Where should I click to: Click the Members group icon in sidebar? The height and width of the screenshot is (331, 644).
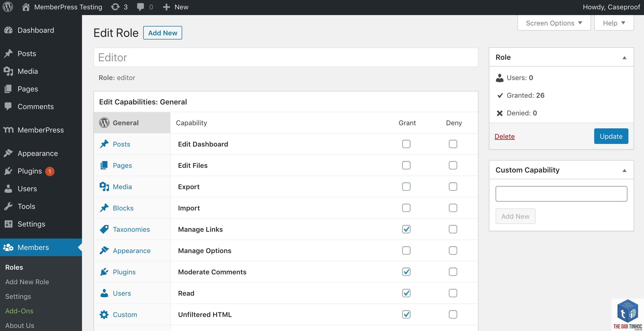point(8,247)
